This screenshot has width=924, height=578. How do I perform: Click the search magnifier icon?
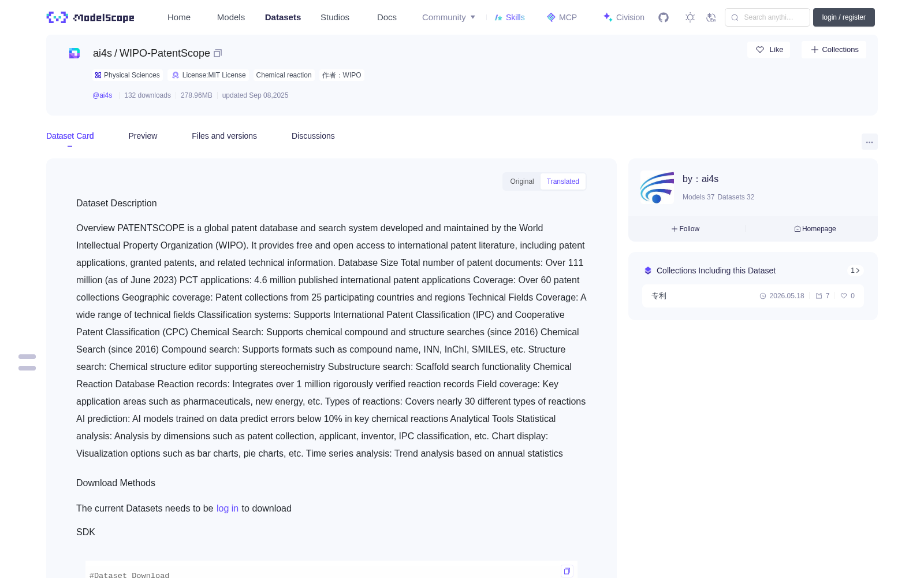(735, 17)
